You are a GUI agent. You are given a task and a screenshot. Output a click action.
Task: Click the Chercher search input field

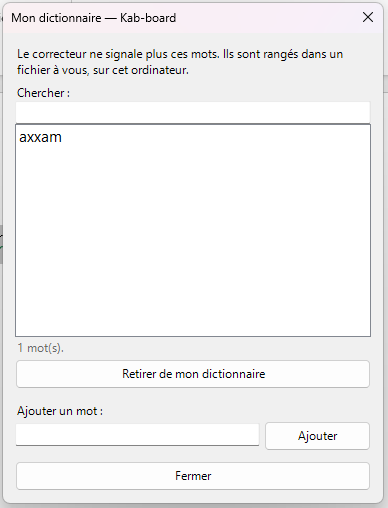[x=193, y=112]
